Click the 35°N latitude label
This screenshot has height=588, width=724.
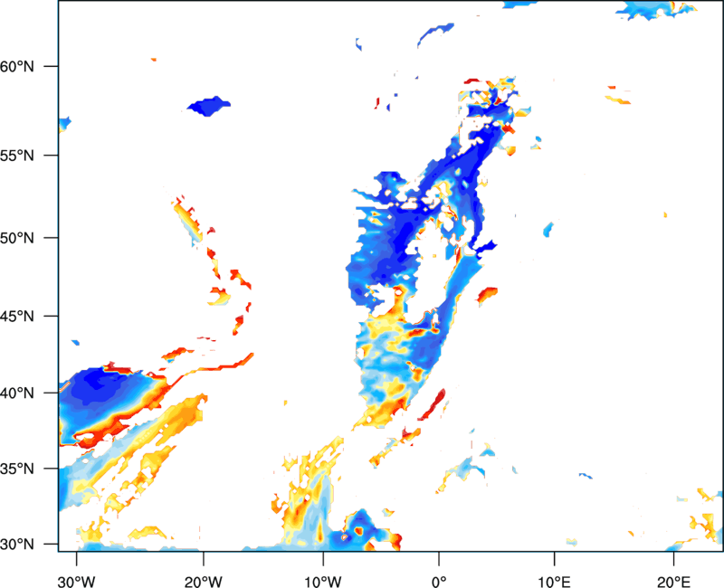pos(17,469)
